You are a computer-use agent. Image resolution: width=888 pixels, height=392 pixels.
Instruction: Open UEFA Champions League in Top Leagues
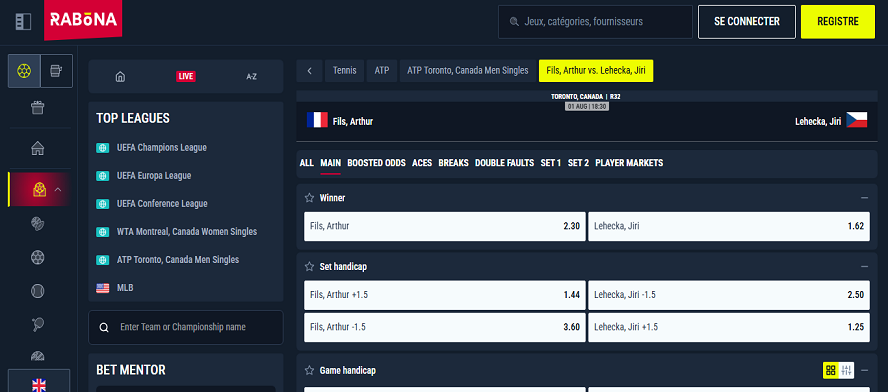161,148
